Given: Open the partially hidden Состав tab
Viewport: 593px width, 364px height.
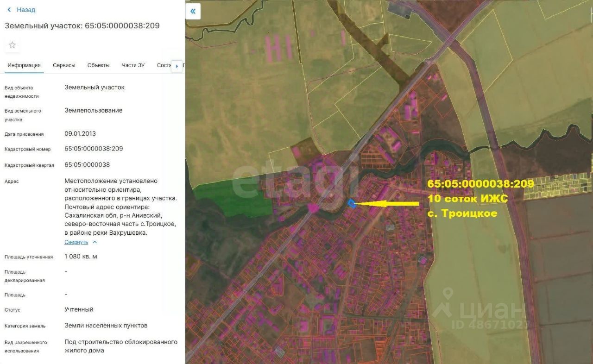Looking at the screenshot, I should 164,65.
